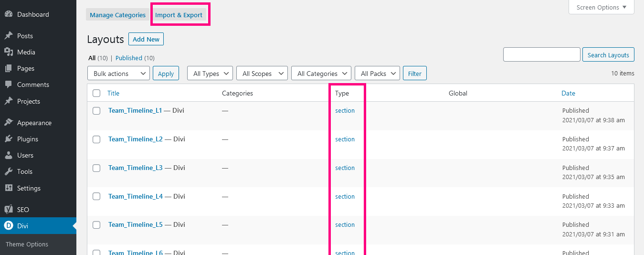Select the Team_Timeline_L4 row checkbox
Screen dimensions: 644x255
coord(96,196)
